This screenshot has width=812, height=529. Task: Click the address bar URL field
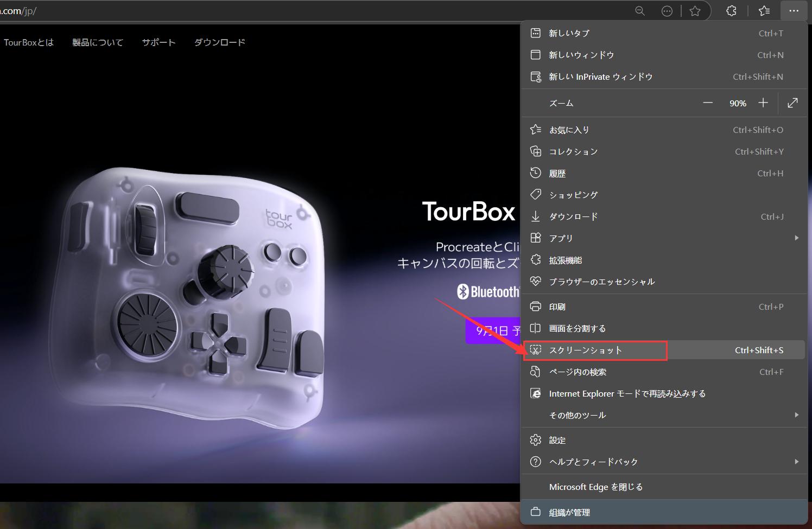pos(315,11)
